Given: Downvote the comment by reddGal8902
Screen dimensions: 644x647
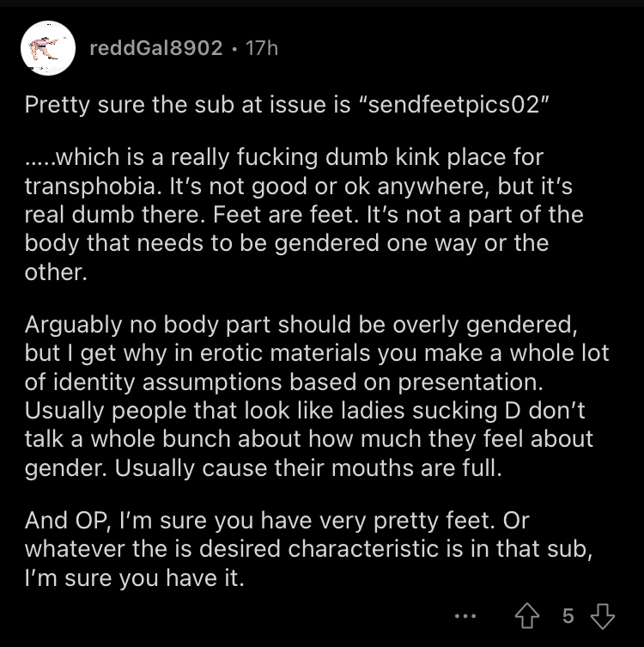Looking at the screenshot, I should [x=603, y=616].
